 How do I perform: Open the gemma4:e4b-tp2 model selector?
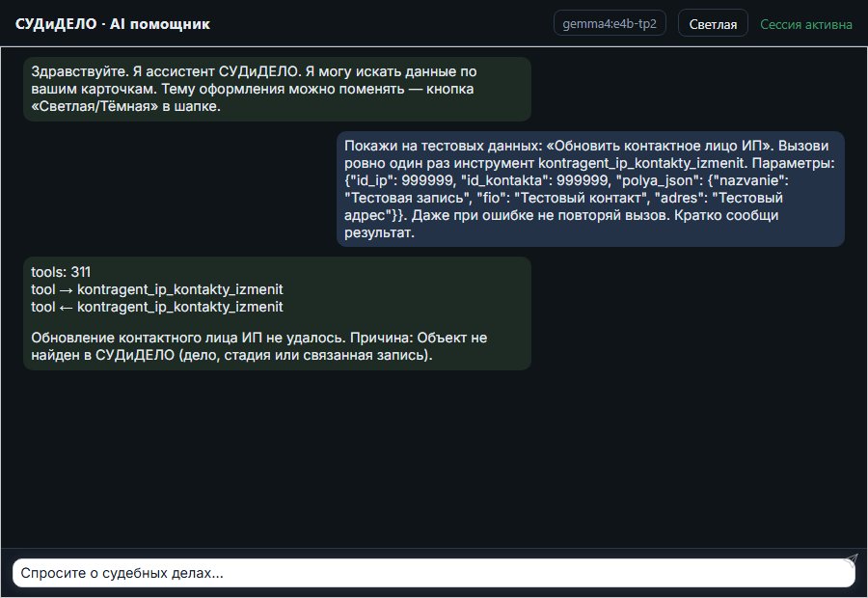(x=610, y=23)
